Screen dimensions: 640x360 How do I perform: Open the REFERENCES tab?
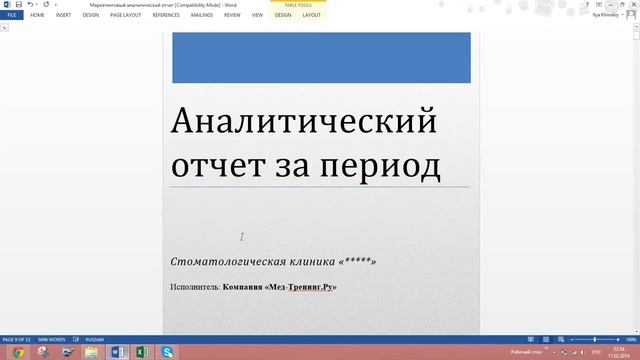point(166,15)
